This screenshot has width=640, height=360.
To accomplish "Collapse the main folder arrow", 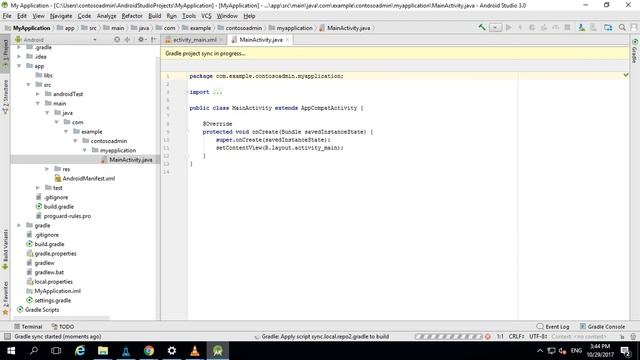I will pos(38,104).
